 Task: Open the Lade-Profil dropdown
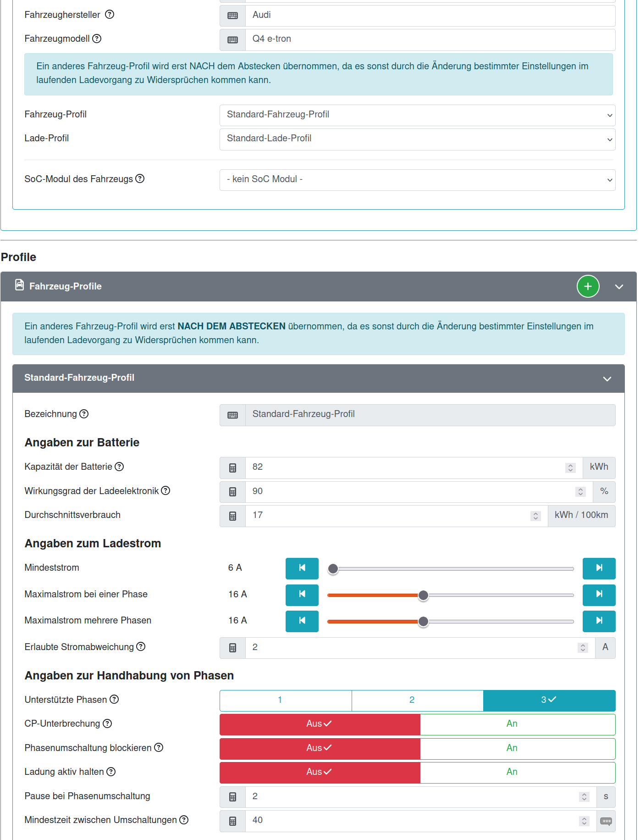click(x=418, y=139)
